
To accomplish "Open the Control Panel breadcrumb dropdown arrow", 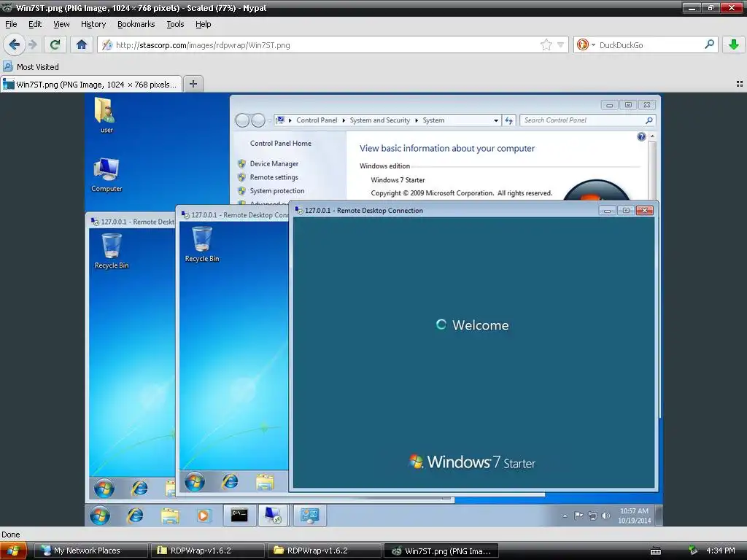I will pyautogui.click(x=496, y=120).
